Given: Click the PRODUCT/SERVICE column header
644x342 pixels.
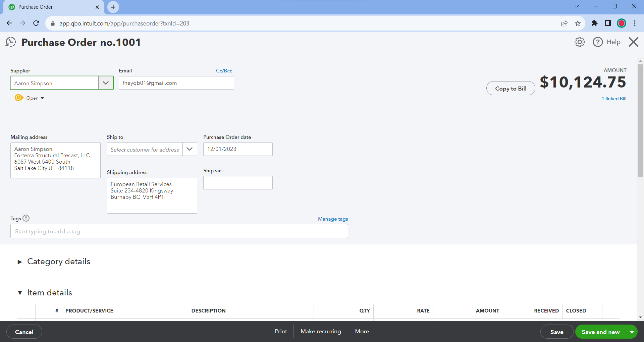Looking at the screenshot, I should [x=89, y=310].
